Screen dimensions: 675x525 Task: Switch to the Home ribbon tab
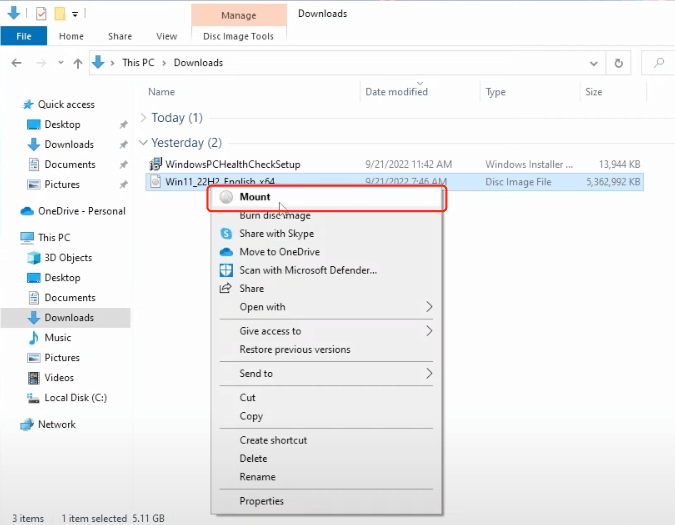pyautogui.click(x=71, y=36)
